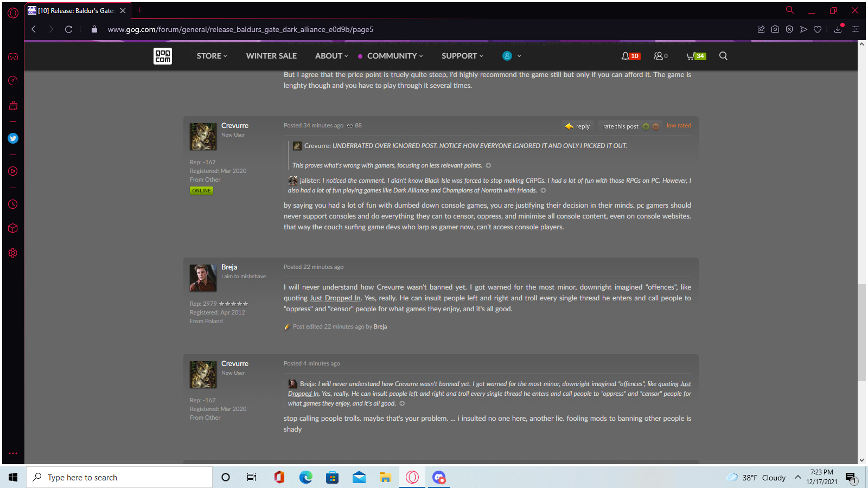The image size is (868, 488).
Task: Go back using the browser back arrow
Action: coord(34,29)
